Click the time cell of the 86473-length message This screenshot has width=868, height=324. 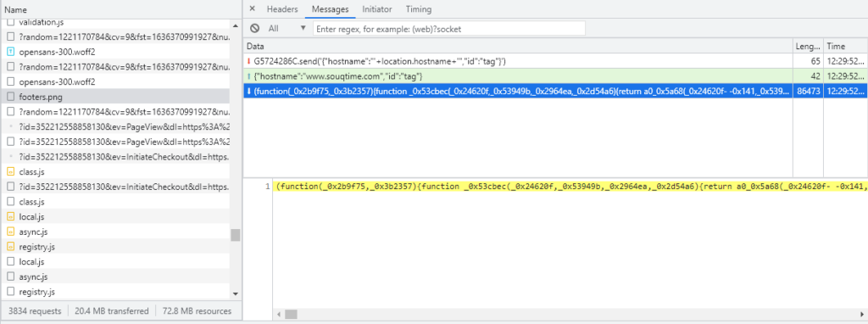[845, 91]
